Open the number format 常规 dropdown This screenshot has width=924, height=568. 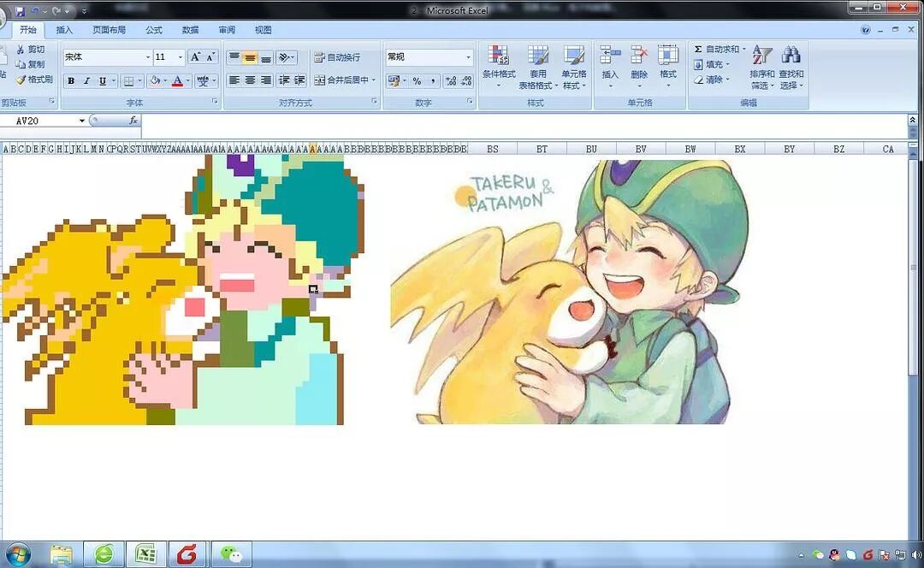[469, 57]
